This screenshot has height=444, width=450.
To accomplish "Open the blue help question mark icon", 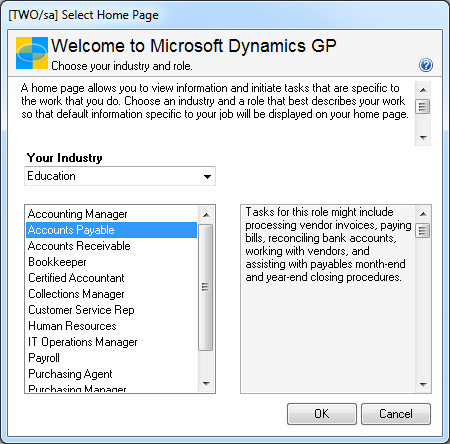I will tap(426, 65).
